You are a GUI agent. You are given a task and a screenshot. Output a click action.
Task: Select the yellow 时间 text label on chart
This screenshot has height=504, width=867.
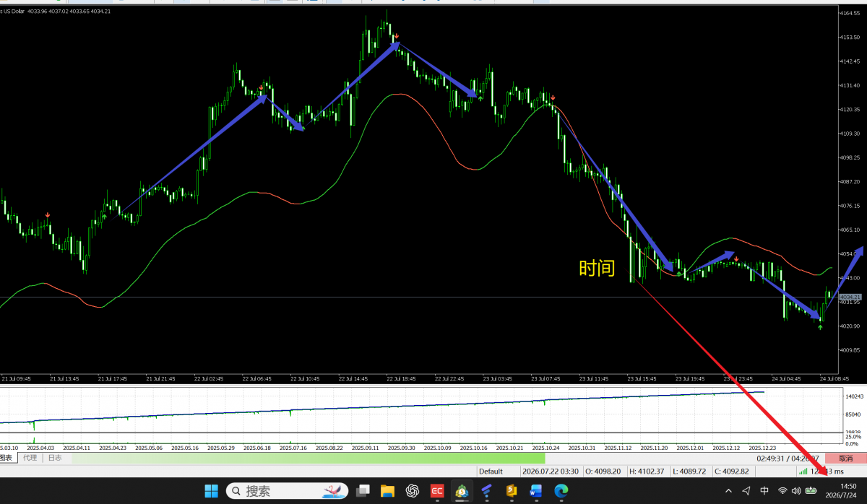coord(597,269)
